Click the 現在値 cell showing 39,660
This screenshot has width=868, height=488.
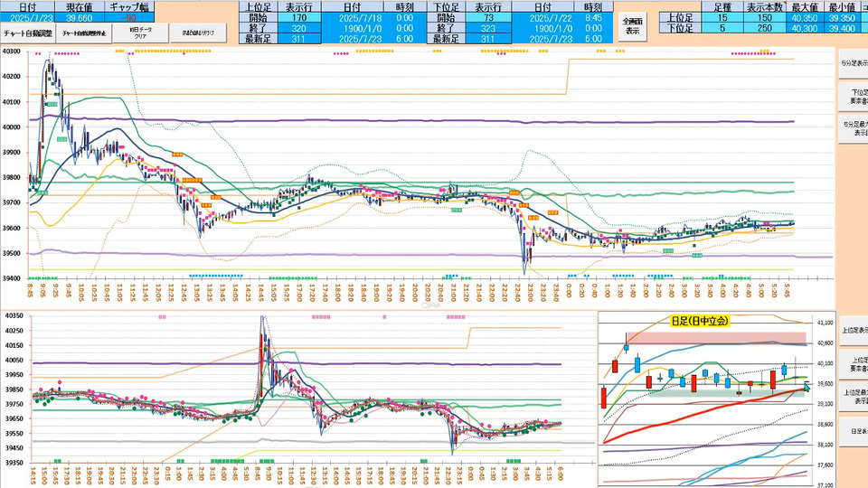click(x=79, y=16)
